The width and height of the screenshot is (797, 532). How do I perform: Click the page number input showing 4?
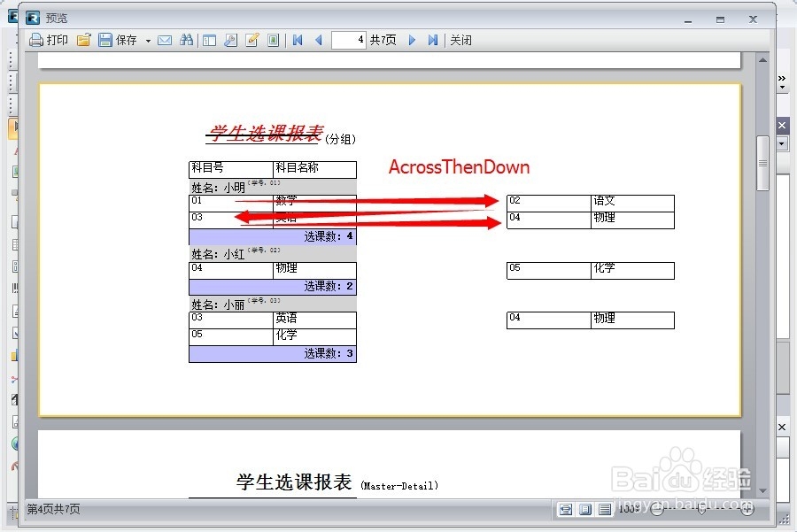coord(349,40)
